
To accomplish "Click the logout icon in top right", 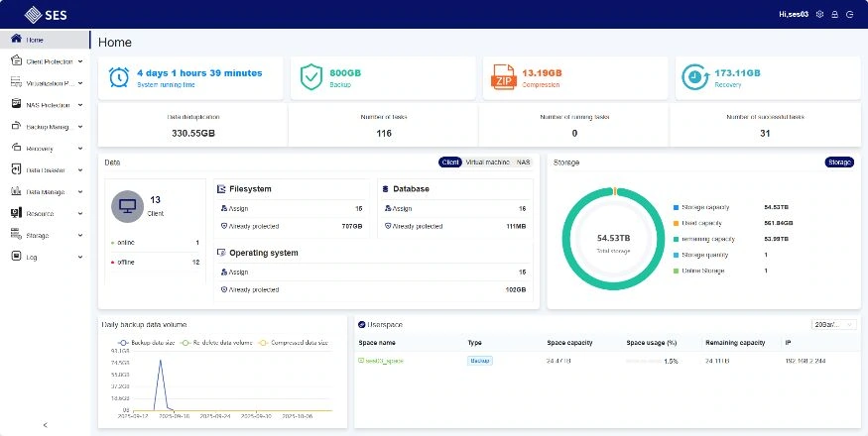I will coord(849,15).
